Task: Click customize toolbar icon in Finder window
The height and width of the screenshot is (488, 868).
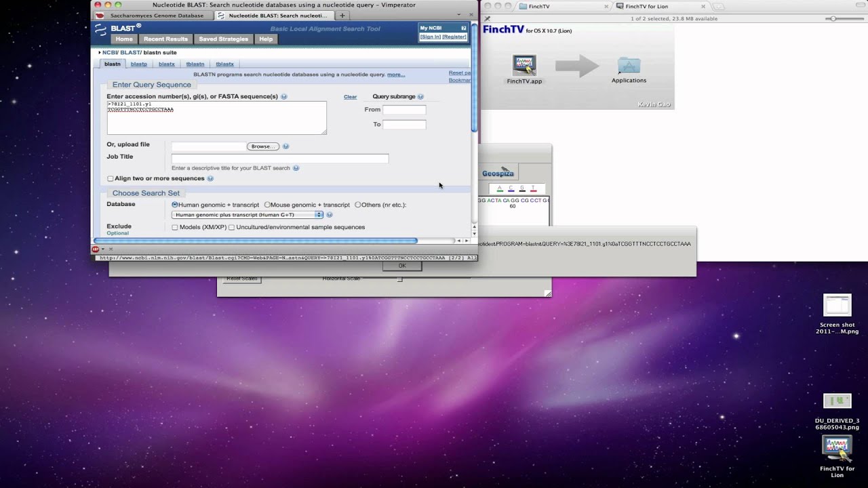Action: 487,19
